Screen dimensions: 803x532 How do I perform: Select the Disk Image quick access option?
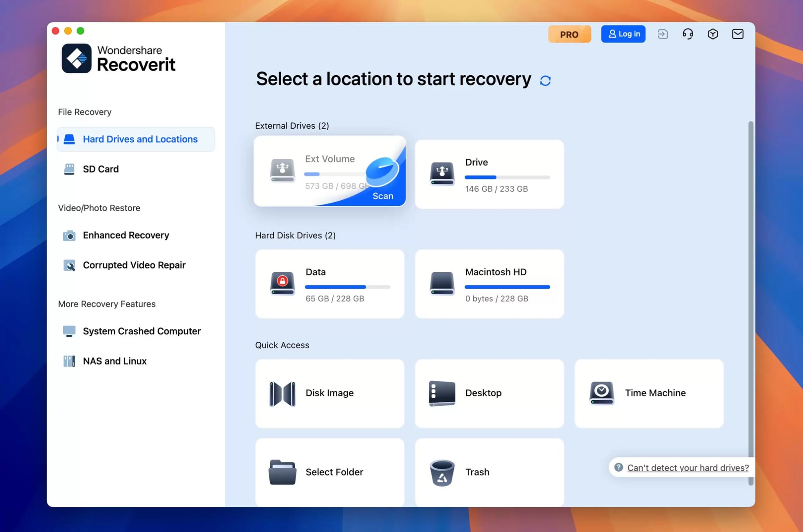point(329,393)
